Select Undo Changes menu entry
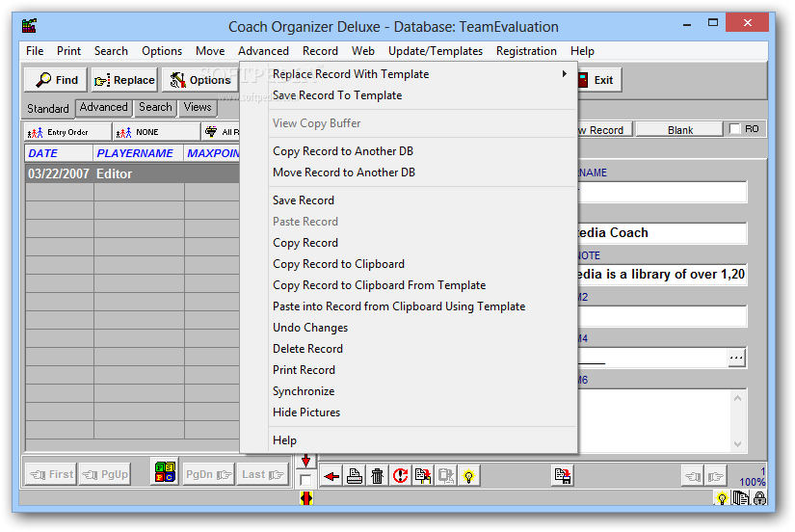795x532 pixels. tap(310, 328)
